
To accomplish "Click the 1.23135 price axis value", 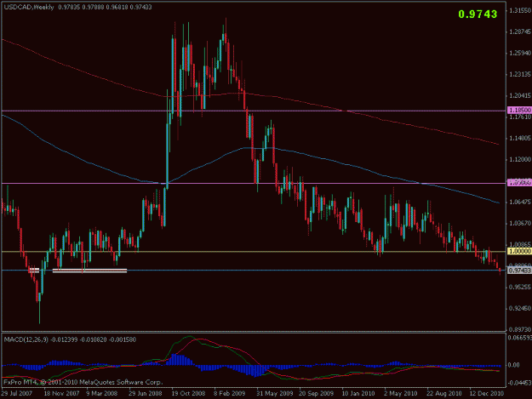I will 520,74.
